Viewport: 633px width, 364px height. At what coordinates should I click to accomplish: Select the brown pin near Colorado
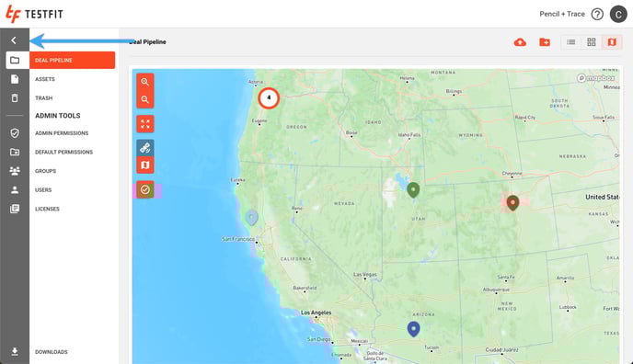(x=512, y=202)
